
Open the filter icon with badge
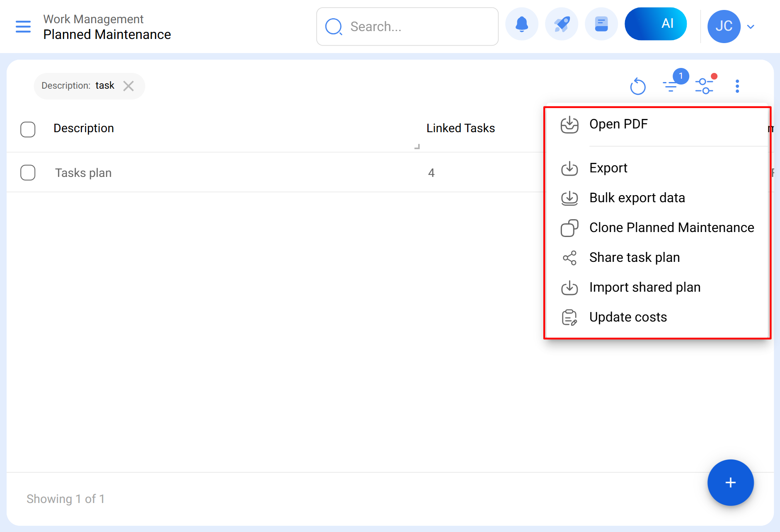coord(670,86)
